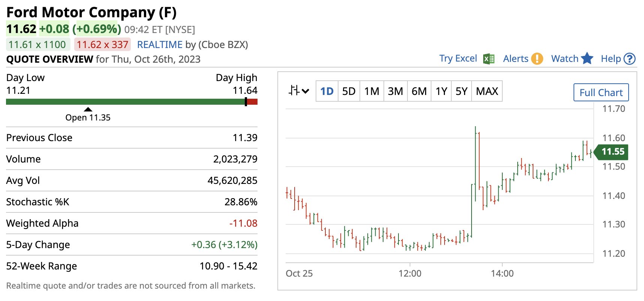Click the Ford Motor Company (F) heading
The image size is (644, 301).
91,12
